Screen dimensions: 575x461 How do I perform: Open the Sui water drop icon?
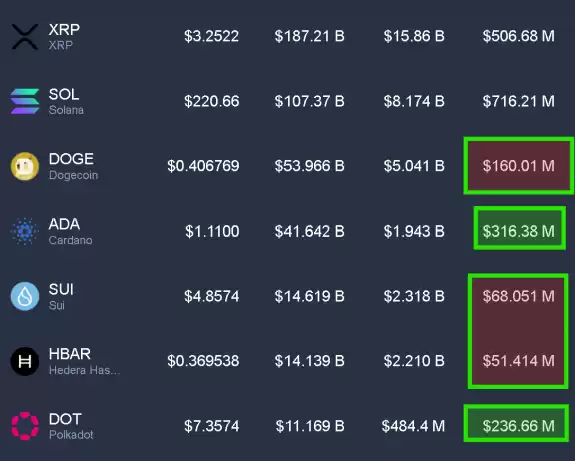[x=25, y=296]
